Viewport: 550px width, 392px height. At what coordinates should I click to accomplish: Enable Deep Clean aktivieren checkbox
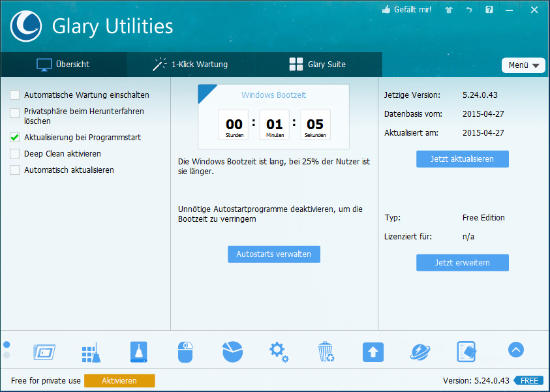pos(15,153)
